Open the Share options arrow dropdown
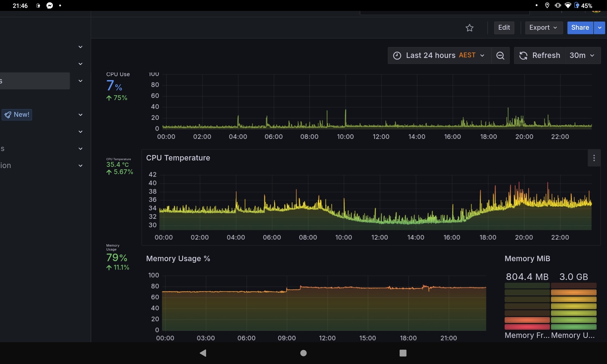 click(x=599, y=28)
